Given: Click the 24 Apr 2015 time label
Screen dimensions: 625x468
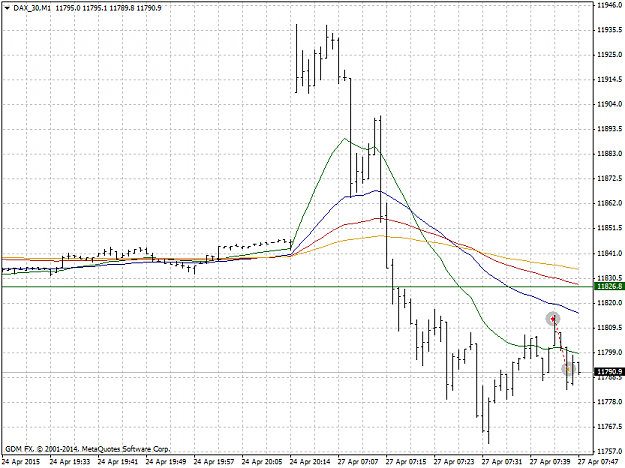Looking at the screenshot, I should click(x=21, y=462).
